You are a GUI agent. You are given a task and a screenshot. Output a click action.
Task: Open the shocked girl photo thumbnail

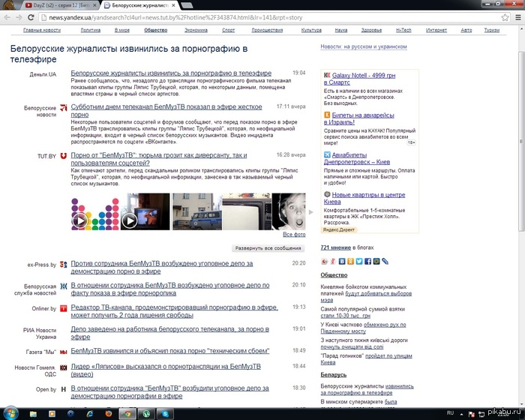289,211
